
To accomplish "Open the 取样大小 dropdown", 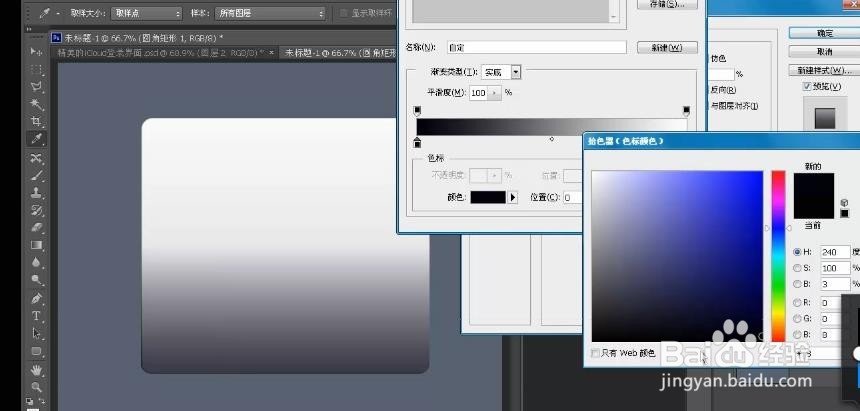I will pos(146,13).
